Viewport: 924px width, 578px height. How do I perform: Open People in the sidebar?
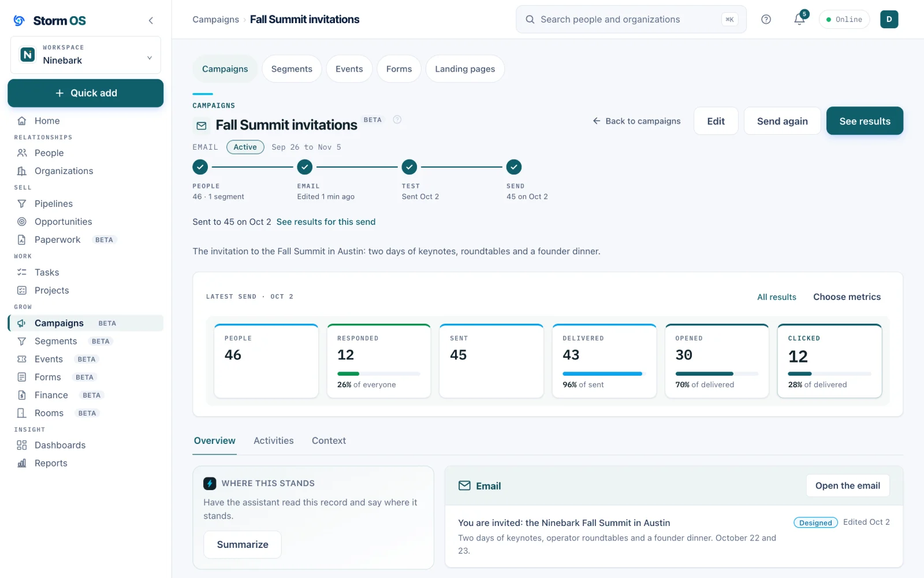pyautogui.click(x=85, y=153)
